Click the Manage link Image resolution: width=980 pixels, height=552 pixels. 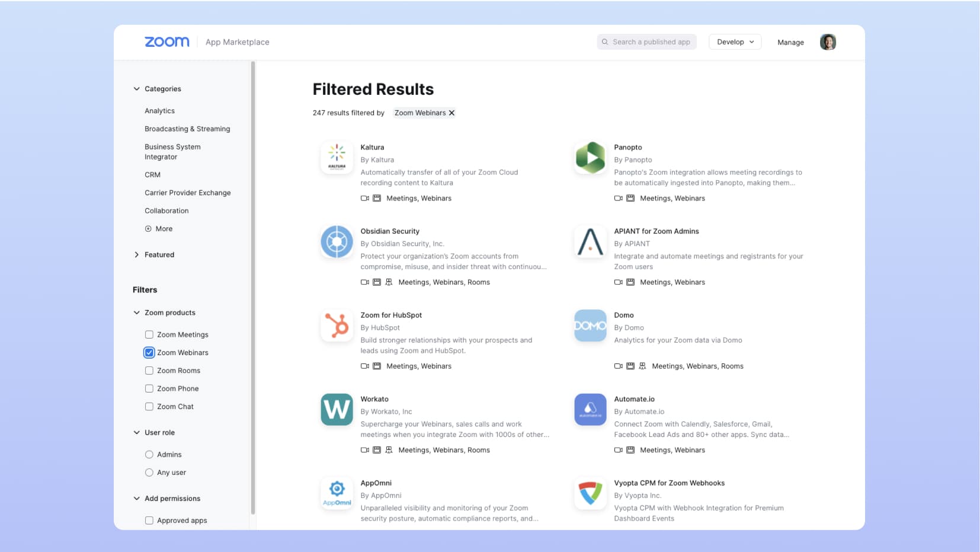tap(790, 43)
